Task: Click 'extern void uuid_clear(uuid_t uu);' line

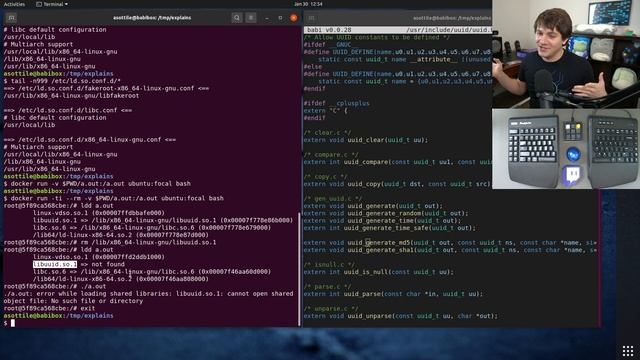Action: pyautogui.click(x=366, y=140)
